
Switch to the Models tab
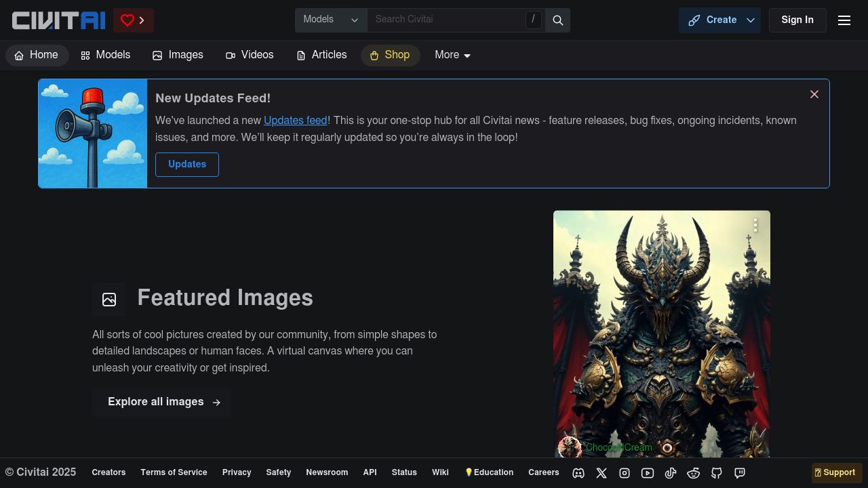105,56
